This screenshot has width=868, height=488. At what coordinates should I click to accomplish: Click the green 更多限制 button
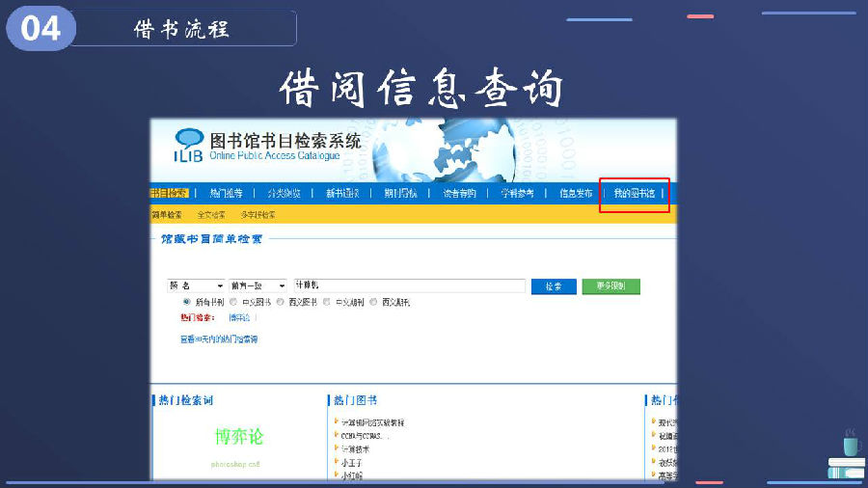click(x=610, y=286)
